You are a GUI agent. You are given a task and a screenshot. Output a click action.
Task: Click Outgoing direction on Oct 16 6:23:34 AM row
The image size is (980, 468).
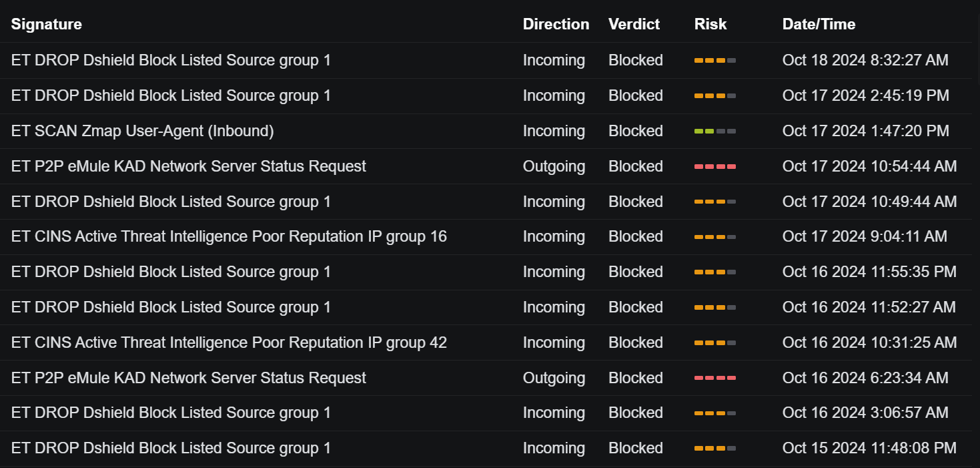pyautogui.click(x=554, y=379)
